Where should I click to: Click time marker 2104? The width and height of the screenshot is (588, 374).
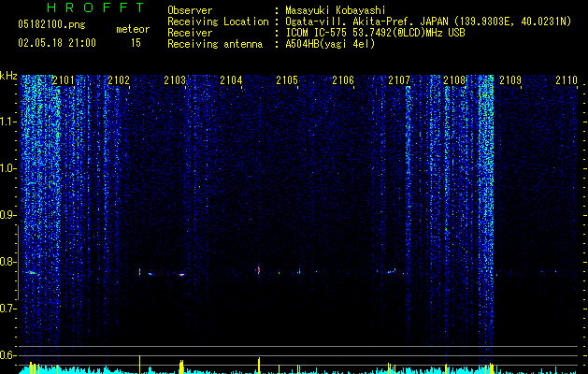click(x=231, y=79)
